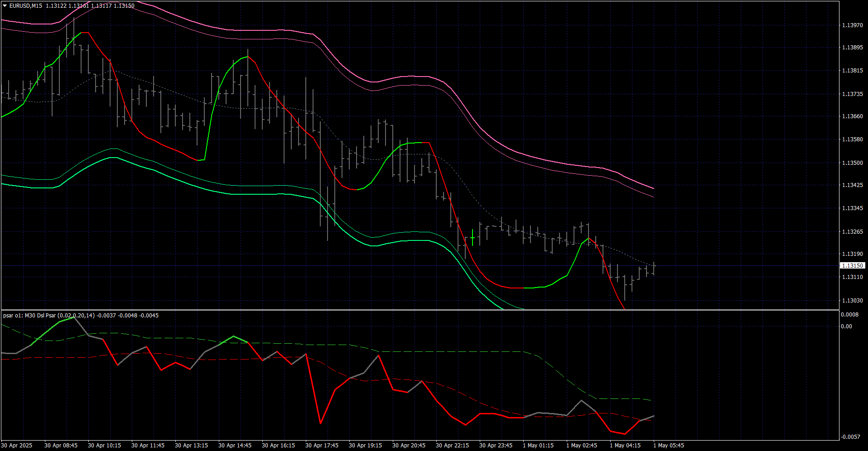This screenshot has width=868, height=451.
Task: Click the 30 Apr 22:15 time label
Action: [x=452, y=446]
